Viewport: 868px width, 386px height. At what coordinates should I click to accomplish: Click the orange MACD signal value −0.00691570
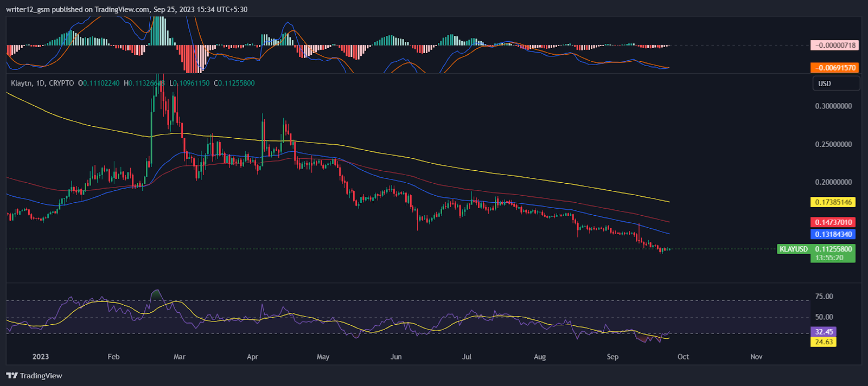click(x=834, y=68)
